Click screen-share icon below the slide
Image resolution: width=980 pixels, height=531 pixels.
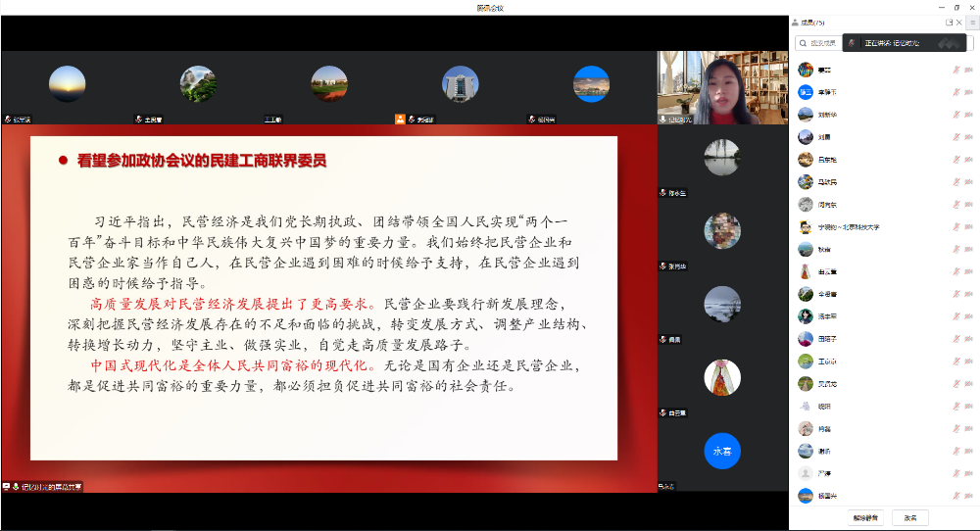(7, 486)
